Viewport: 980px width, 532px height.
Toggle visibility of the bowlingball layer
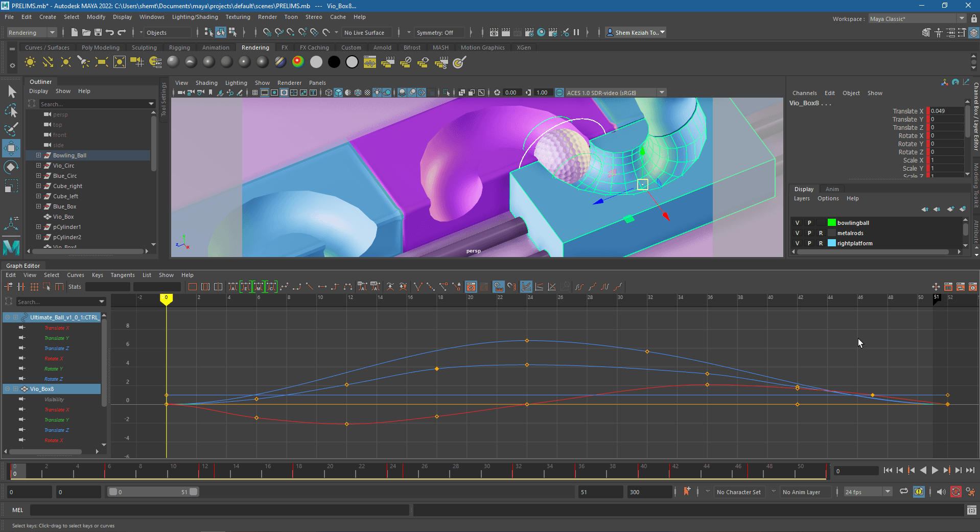(x=797, y=223)
